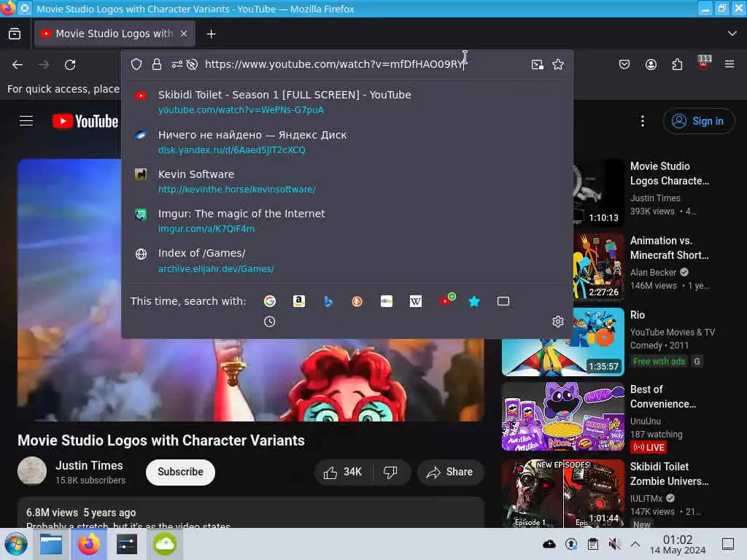Click the Share button
The image size is (747, 560).
(450, 472)
